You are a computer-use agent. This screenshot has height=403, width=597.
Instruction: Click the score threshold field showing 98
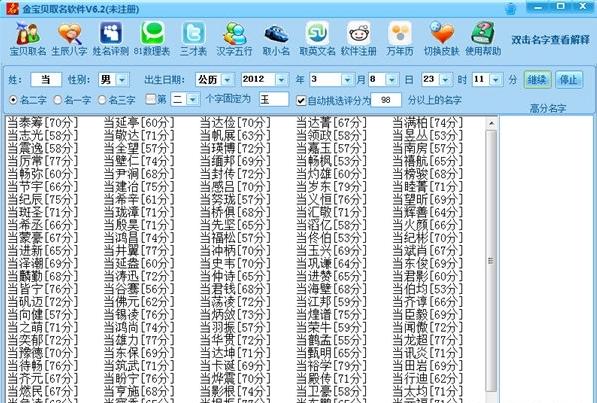tap(386, 100)
